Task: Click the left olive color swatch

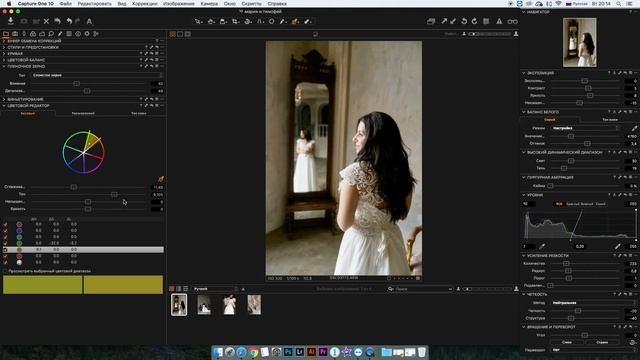Action: click(42, 284)
